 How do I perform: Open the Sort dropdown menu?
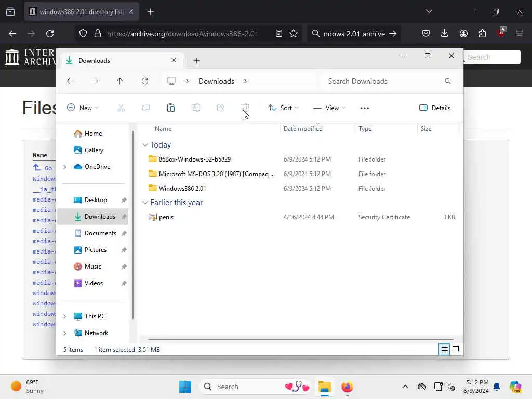[x=283, y=108]
